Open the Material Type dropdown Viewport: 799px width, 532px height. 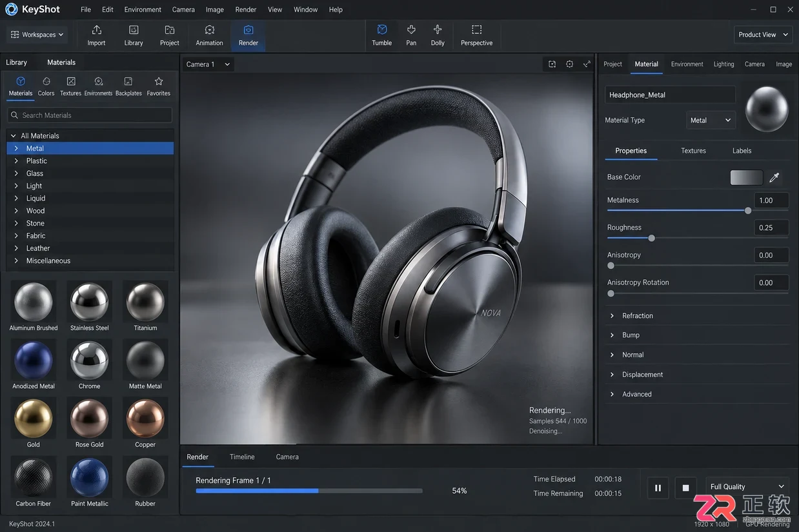pos(711,120)
